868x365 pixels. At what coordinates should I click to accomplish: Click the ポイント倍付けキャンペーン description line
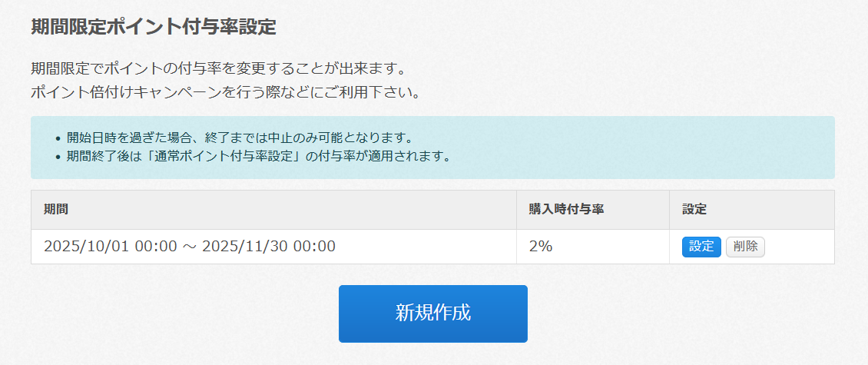[x=224, y=93]
